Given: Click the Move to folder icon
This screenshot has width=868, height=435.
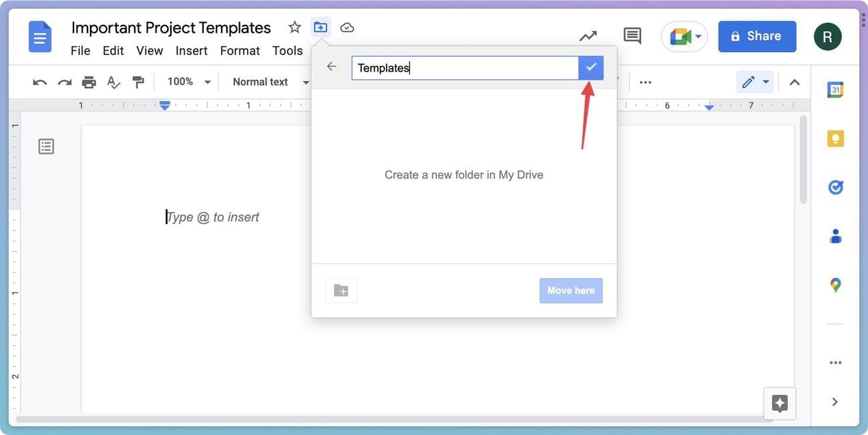Looking at the screenshot, I should (321, 27).
